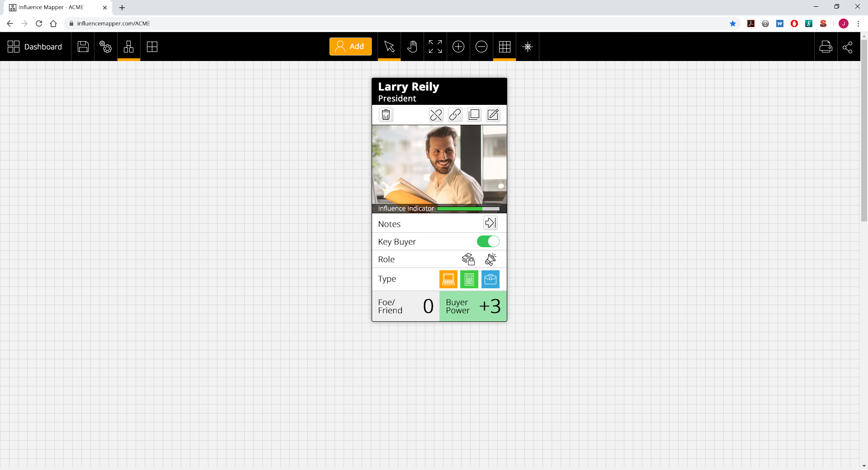Expand the Notes section arrow

tap(491, 223)
